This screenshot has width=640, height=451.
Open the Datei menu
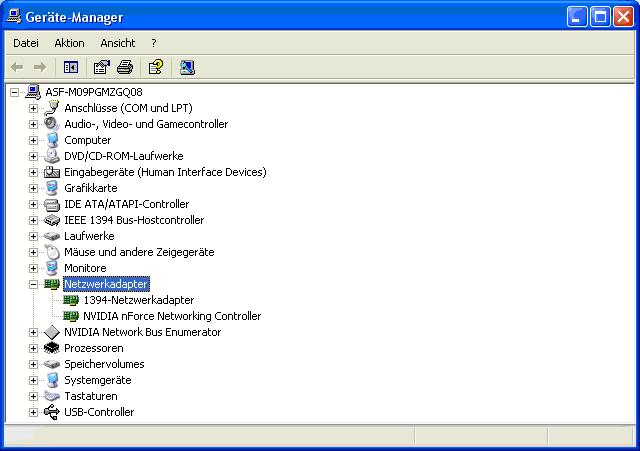point(26,43)
